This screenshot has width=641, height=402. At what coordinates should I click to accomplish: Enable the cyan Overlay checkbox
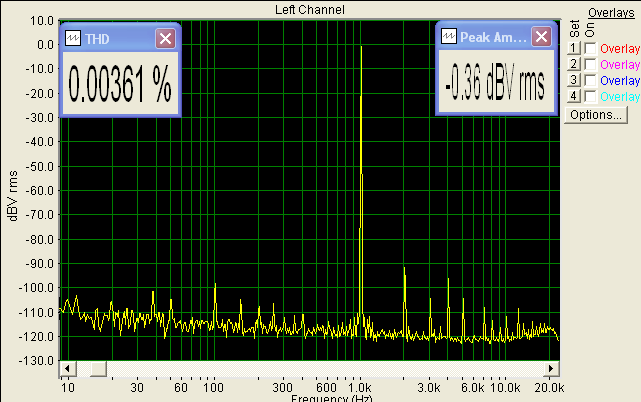click(x=590, y=97)
